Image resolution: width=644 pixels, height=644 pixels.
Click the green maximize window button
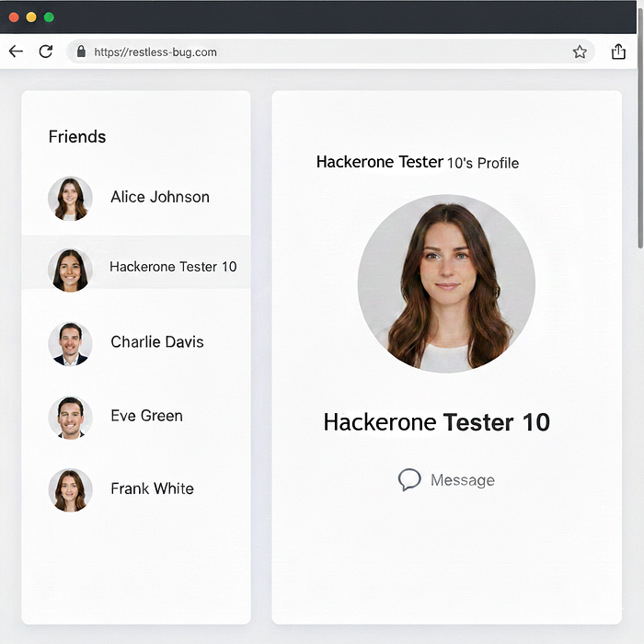pos(49,17)
